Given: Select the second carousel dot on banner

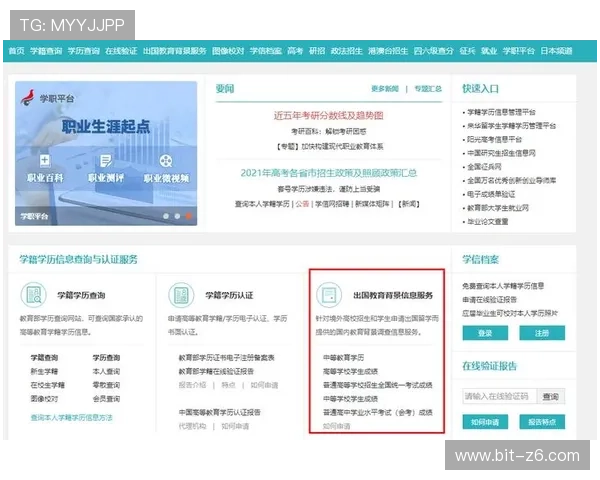Looking at the screenshot, I should click(x=177, y=216).
